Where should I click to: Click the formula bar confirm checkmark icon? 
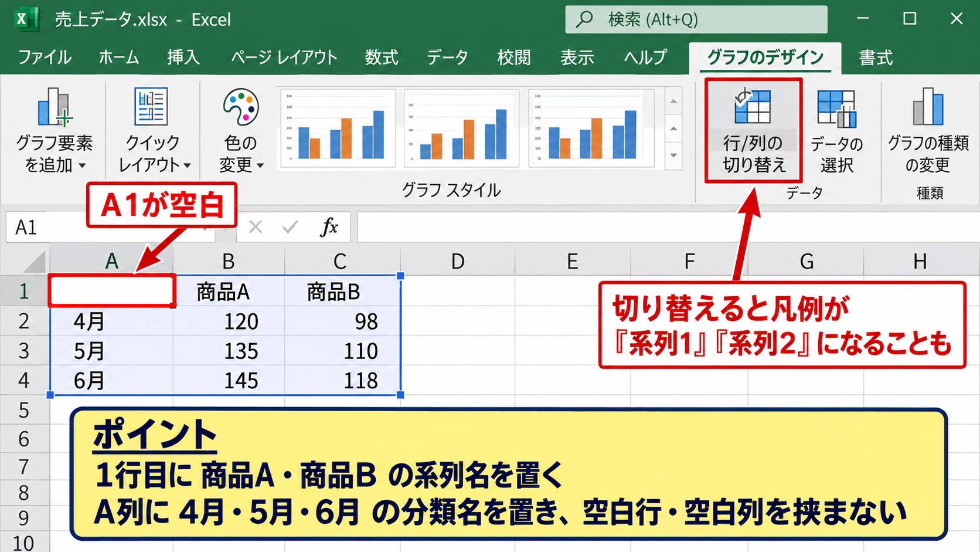click(x=290, y=227)
